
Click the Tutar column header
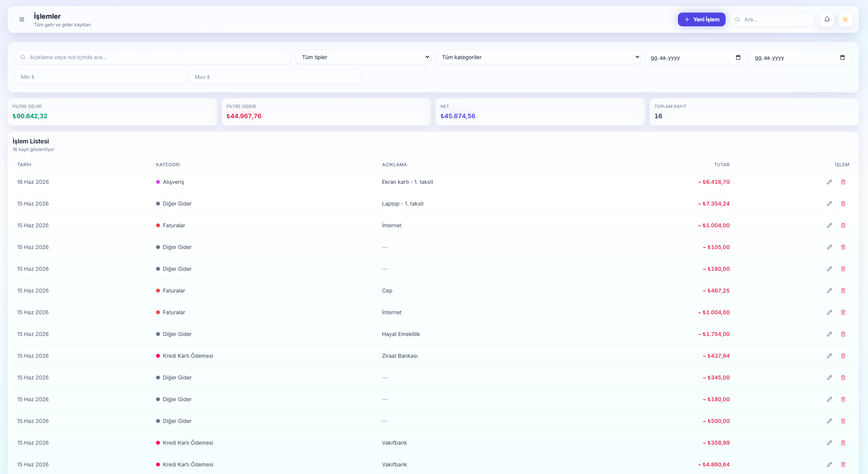[721, 165]
